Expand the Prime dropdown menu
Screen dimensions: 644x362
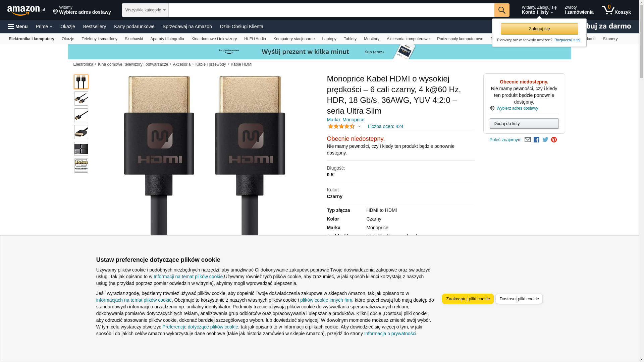44,26
